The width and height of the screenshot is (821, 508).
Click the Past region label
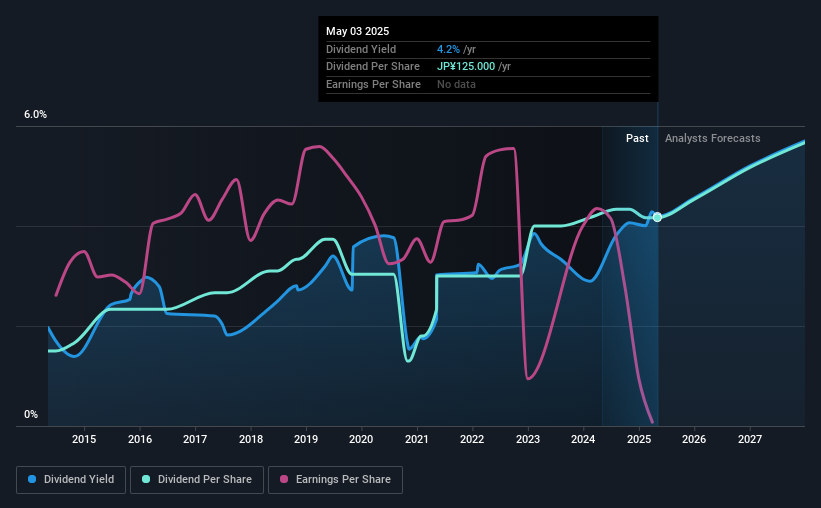(637, 138)
